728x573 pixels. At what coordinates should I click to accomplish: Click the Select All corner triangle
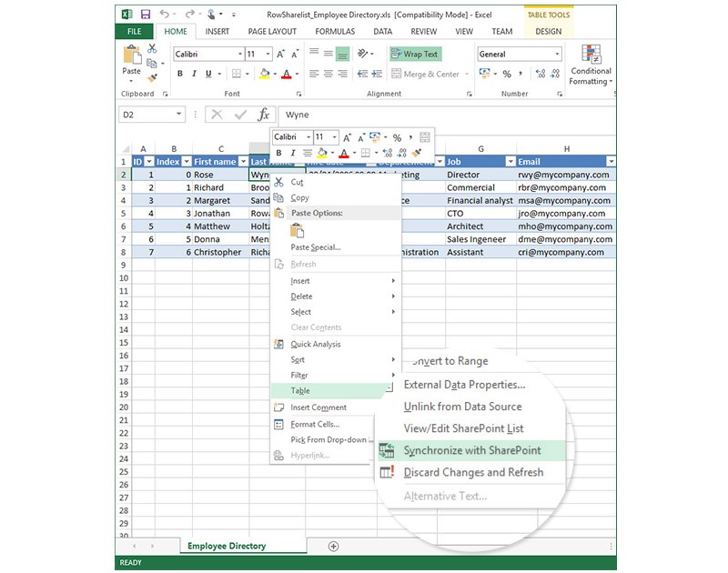[126, 149]
